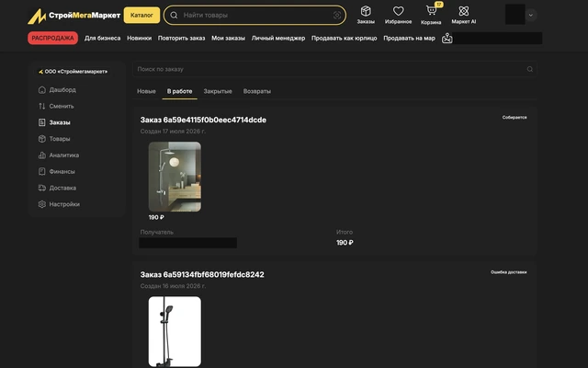The image size is (588, 368).
Task: Open Настройки in the sidebar
Action: [x=59, y=204]
